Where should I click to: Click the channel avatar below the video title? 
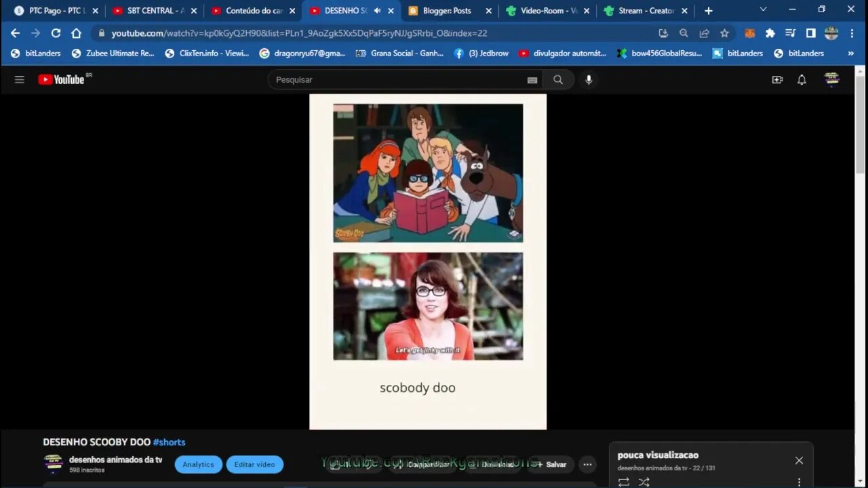[54, 464]
